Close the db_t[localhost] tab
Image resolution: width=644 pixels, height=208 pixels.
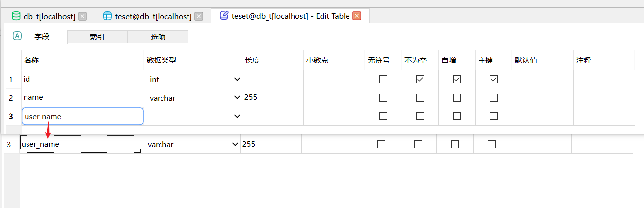pos(82,16)
